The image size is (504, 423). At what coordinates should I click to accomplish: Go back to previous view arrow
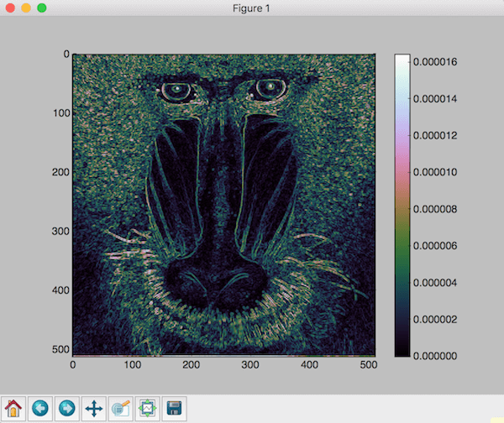40,409
